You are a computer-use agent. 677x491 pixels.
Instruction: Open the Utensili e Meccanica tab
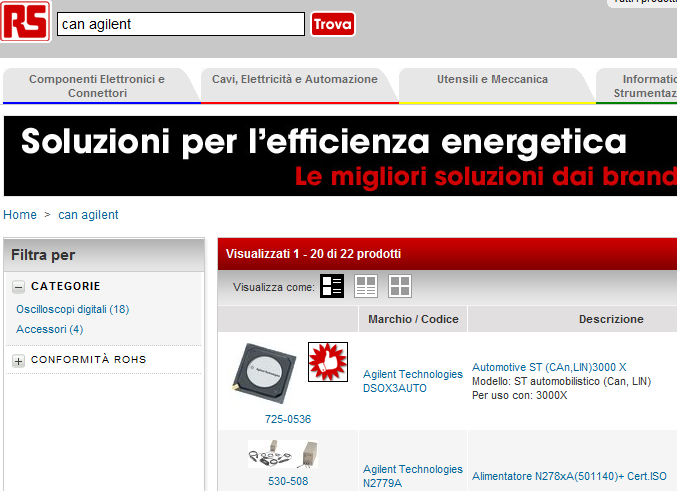pos(492,86)
